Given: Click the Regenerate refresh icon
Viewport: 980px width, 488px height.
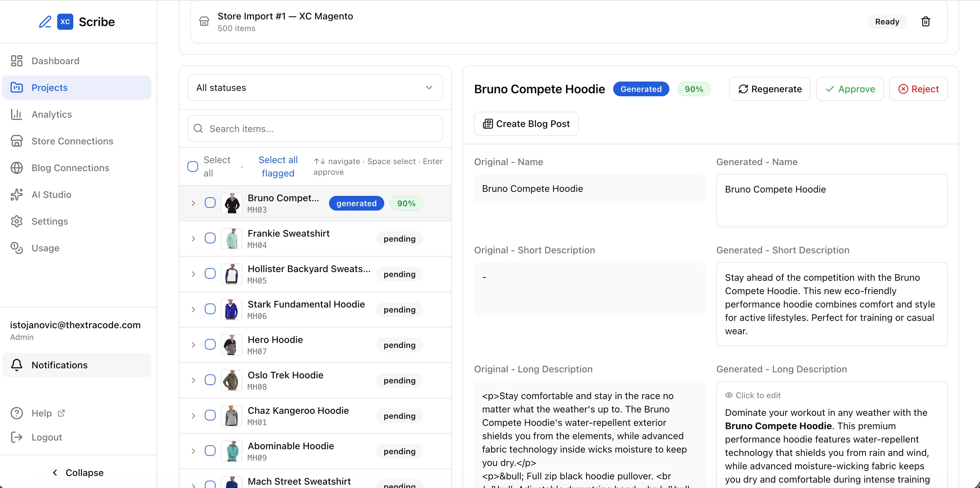Looking at the screenshot, I should [743, 89].
